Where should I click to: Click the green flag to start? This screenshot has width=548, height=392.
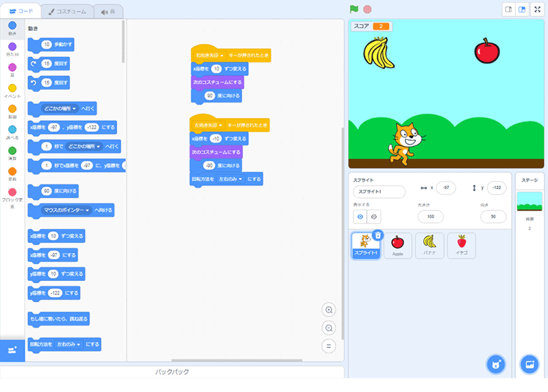click(353, 10)
